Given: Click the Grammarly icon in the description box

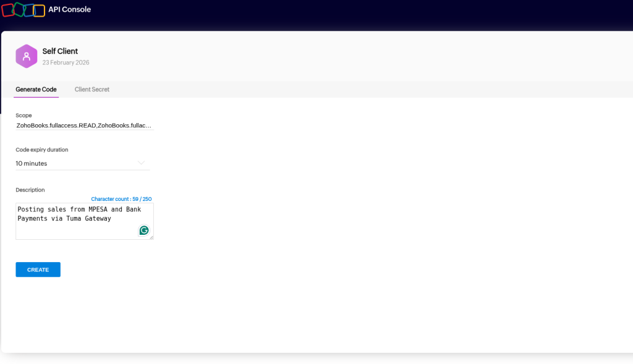Looking at the screenshot, I should pyautogui.click(x=144, y=231).
